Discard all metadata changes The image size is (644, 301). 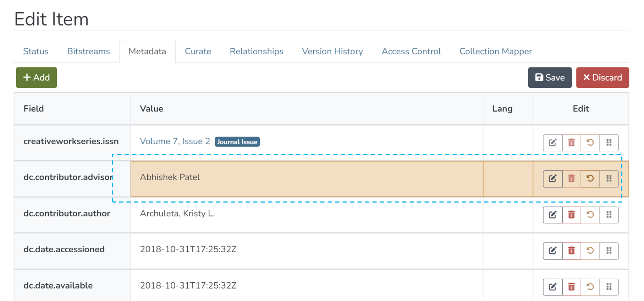click(602, 77)
